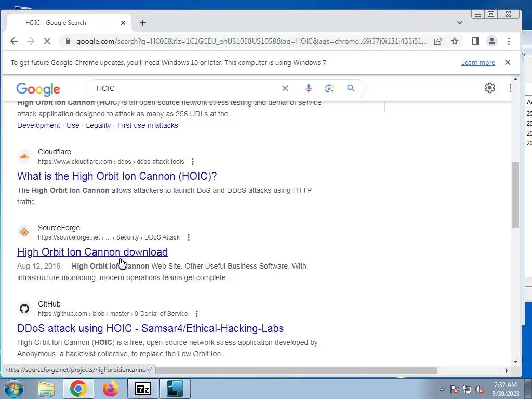This screenshot has height=399, width=532.
Task: Click the GitHub site name
Action: tap(49, 304)
